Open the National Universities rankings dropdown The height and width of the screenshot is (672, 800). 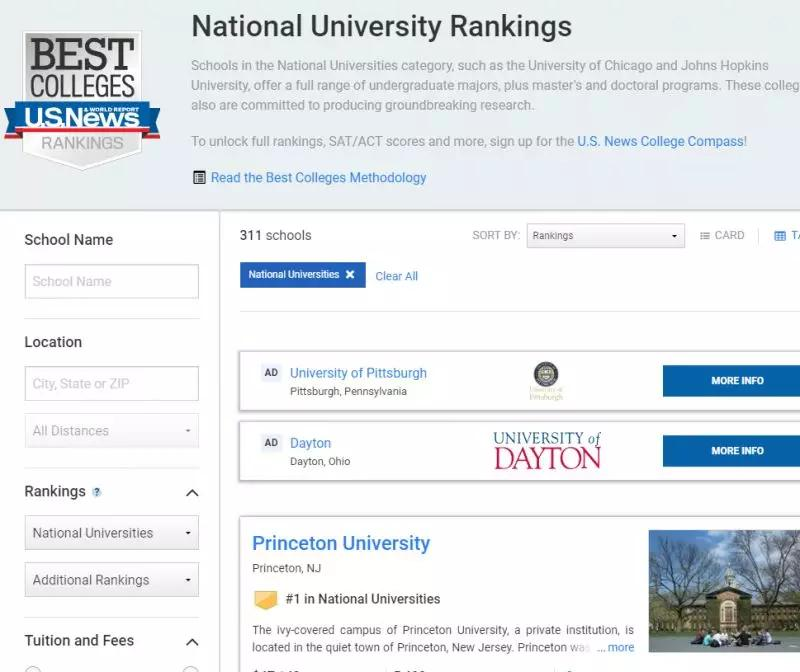coord(112,533)
